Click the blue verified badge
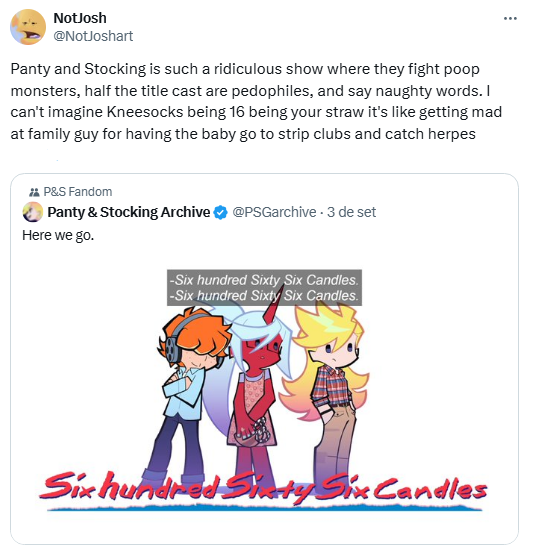 click(221, 212)
